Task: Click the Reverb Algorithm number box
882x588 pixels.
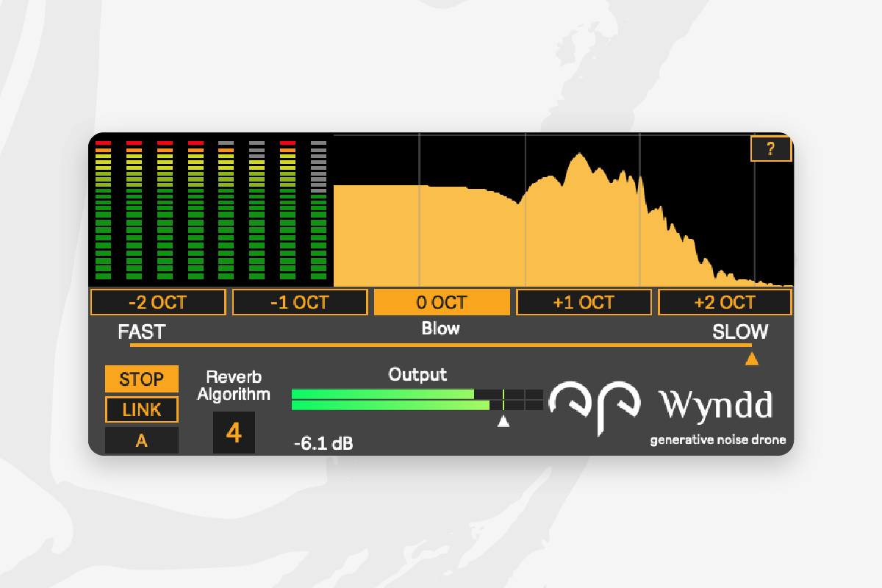Action: (234, 433)
